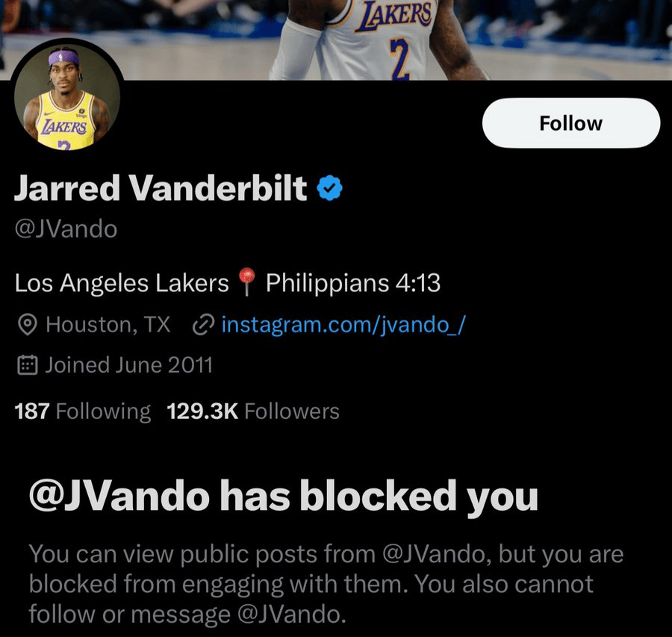This screenshot has height=637, width=672.
Task: Follow Jarred Vanderbilt with the Follow button
Action: (x=571, y=123)
